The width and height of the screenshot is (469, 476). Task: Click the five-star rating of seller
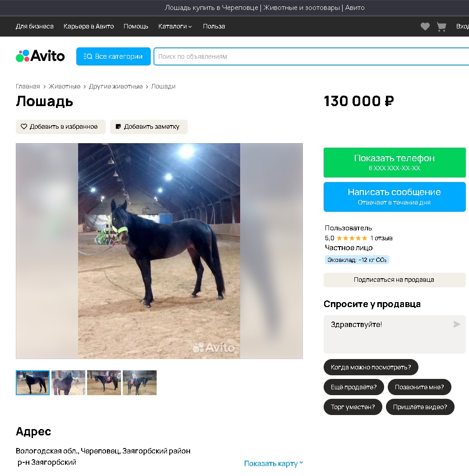(352, 238)
